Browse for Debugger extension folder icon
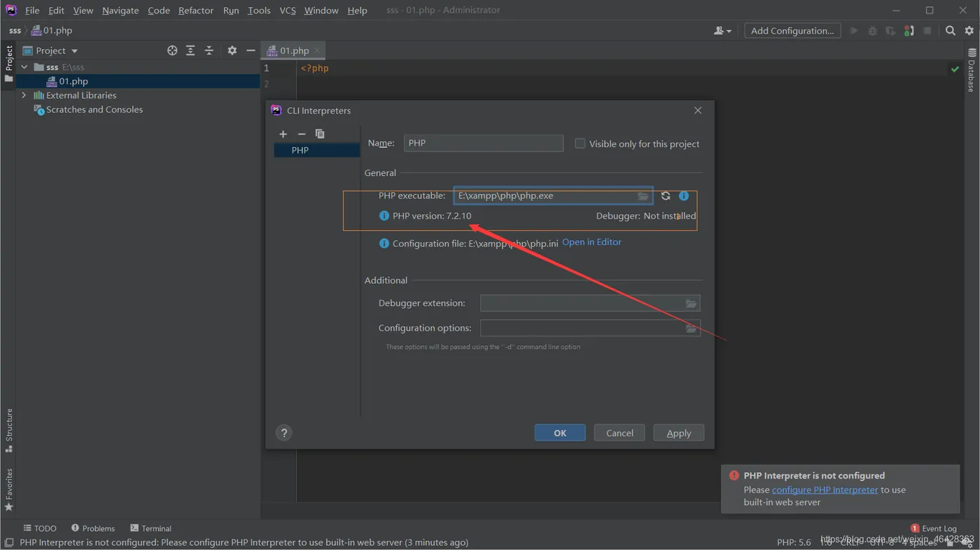The width and height of the screenshot is (980, 550). click(x=691, y=303)
